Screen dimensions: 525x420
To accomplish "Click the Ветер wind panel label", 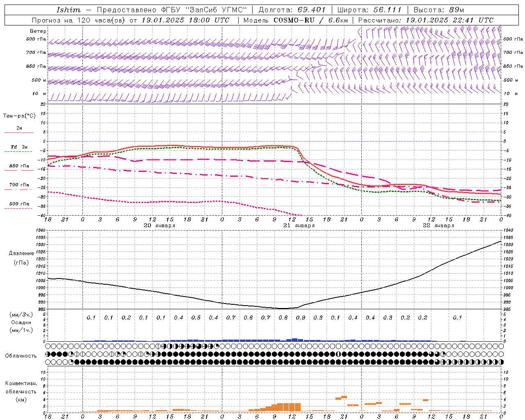I will pos(38,31).
